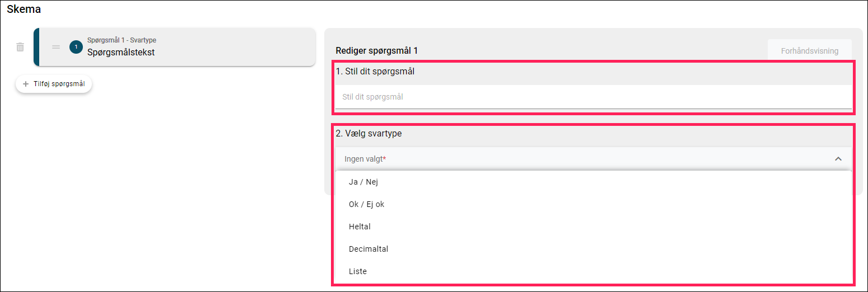This screenshot has height=292, width=868.
Task: Click the plus icon beside Tilføj spørgsmål
Action: pos(26,84)
